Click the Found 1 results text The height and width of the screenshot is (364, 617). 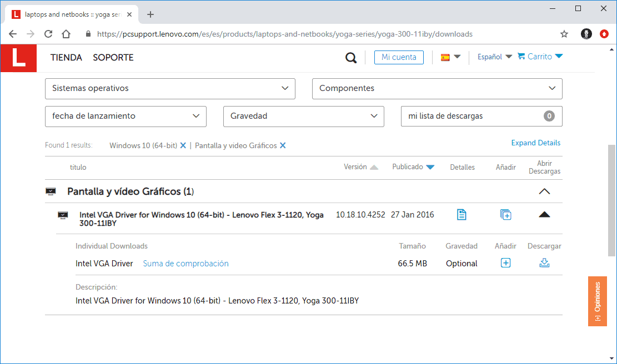click(x=69, y=145)
